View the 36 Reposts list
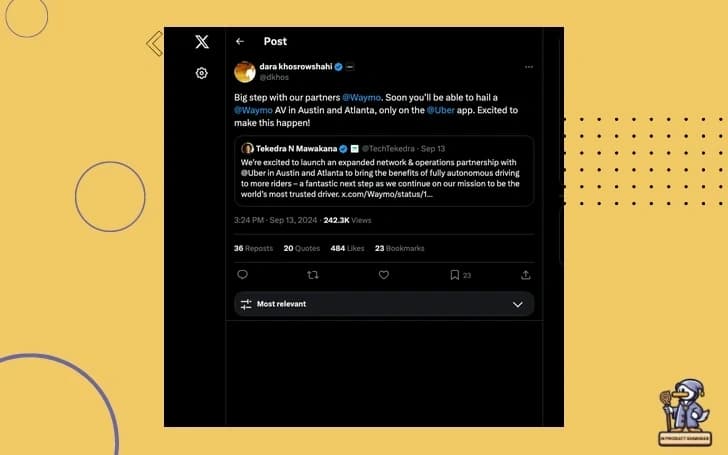Image resolution: width=728 pixels, height=455 pixels. pos(253,248)
